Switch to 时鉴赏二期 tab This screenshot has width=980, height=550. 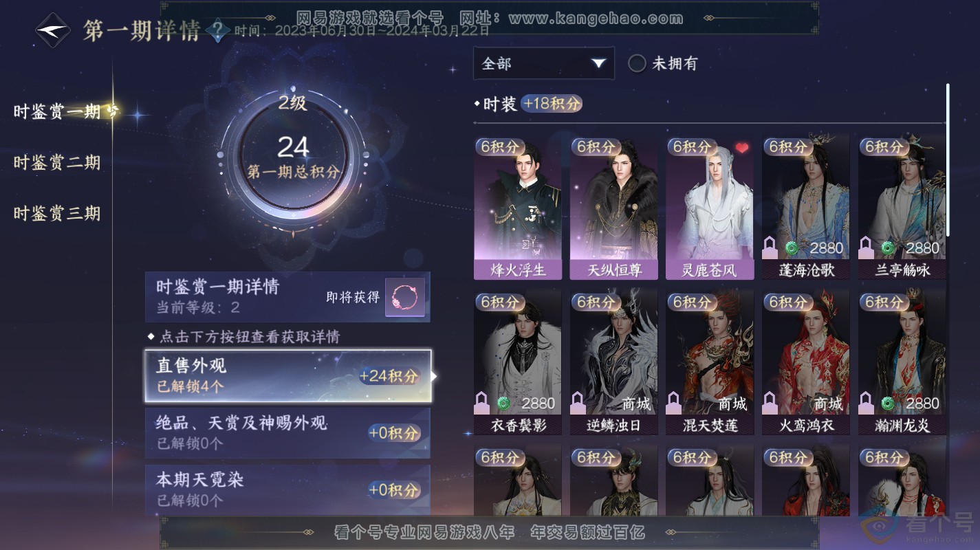(x=57, y=163)
